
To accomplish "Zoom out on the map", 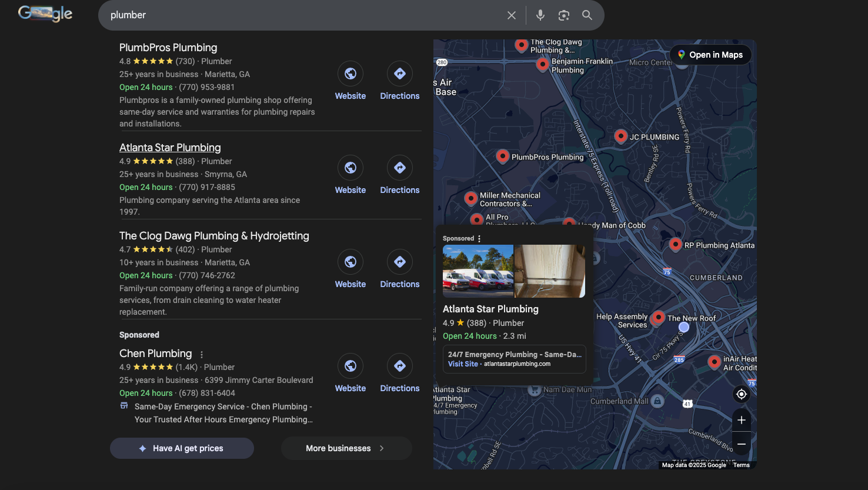I will click(x=741, y=444).
